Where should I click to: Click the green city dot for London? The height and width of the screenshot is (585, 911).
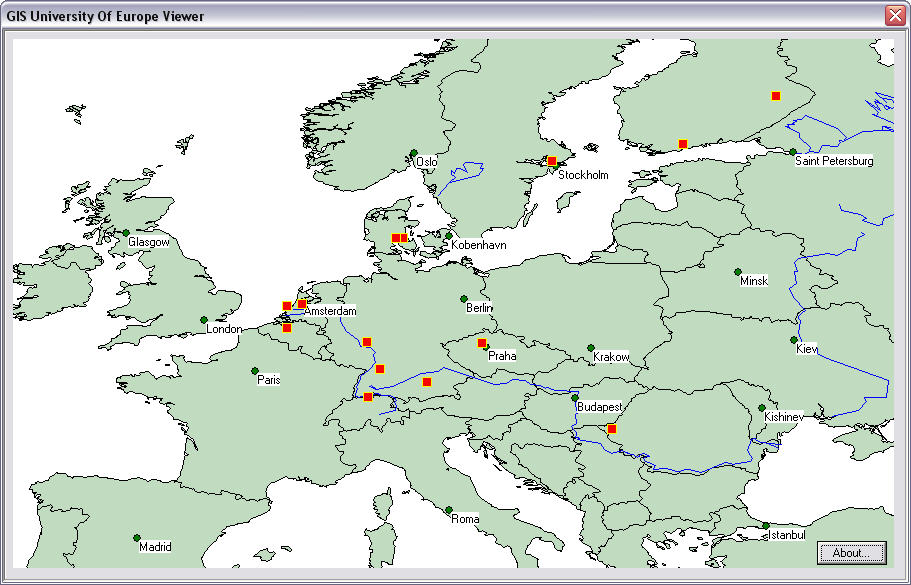tap(203, 320)
